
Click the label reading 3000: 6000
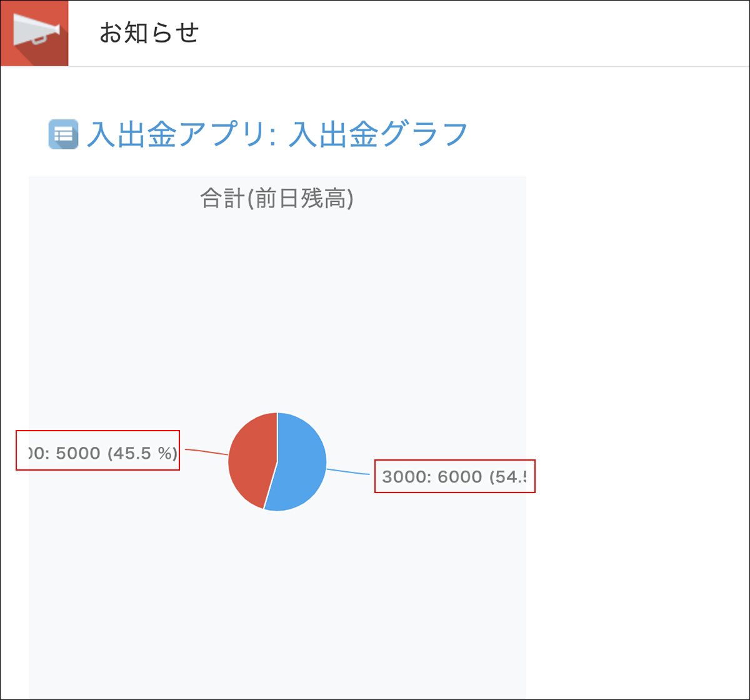[x=454, y=476]
